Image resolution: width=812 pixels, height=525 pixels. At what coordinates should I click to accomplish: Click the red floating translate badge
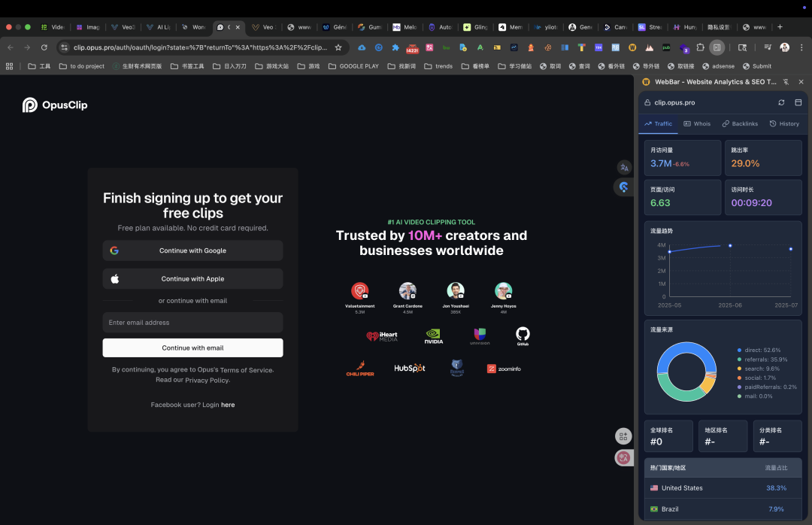coord(623,457)
